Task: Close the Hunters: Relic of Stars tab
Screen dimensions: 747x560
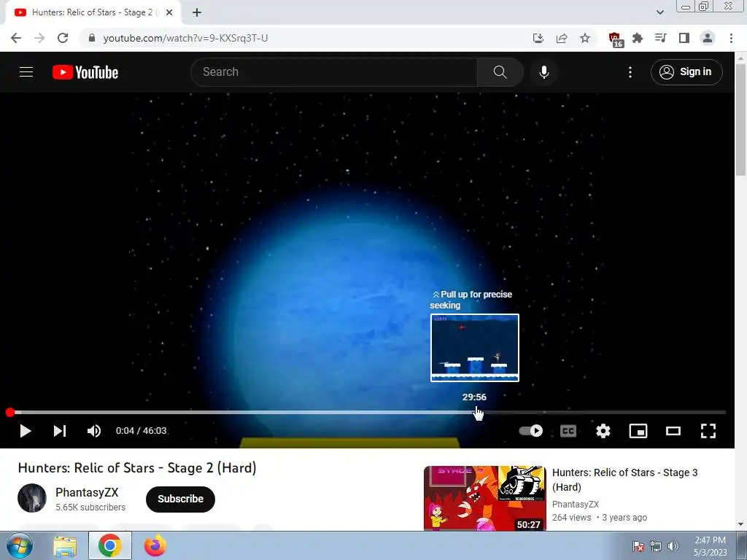Action: (x=169, y=13)
